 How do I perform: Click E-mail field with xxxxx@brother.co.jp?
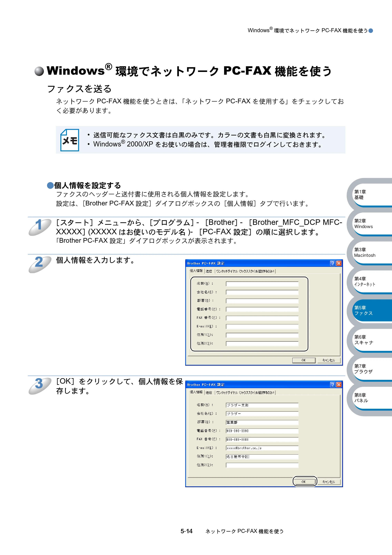262,448
